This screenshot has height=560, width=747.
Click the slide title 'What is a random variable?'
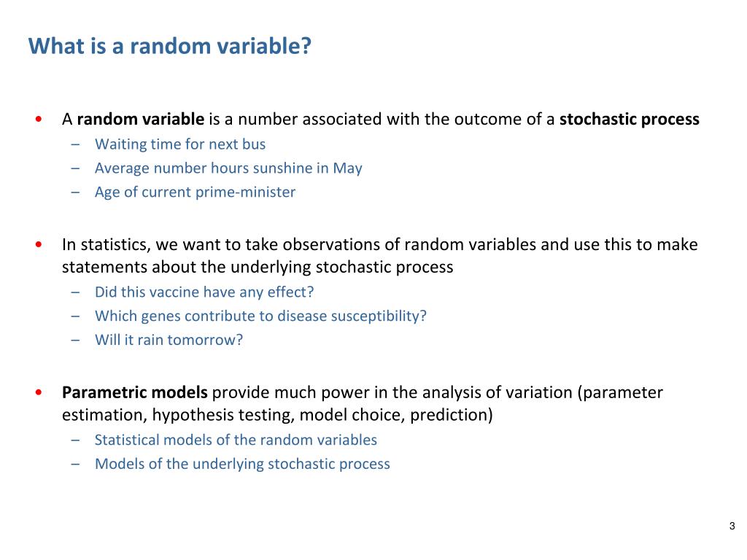tap(169, 46)
